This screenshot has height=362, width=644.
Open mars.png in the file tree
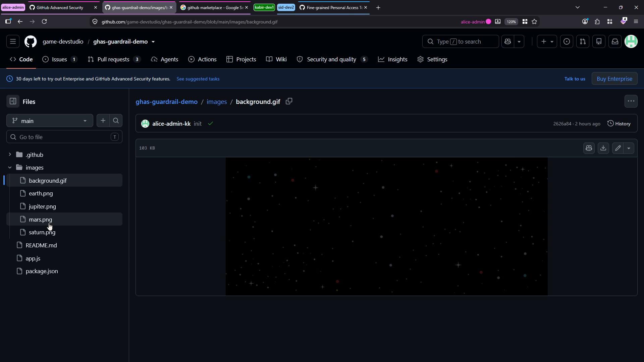[64, 219]
